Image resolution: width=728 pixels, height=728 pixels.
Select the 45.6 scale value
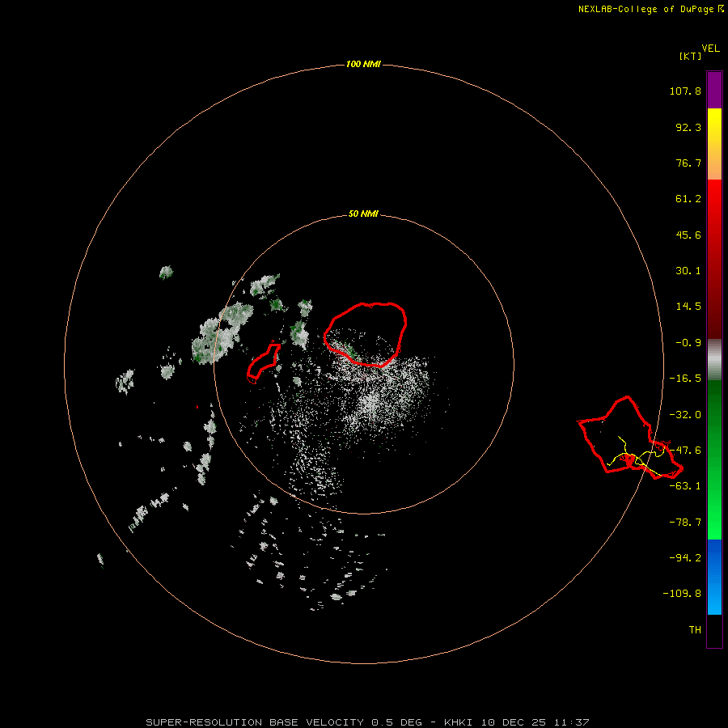(x=688, y=235)
